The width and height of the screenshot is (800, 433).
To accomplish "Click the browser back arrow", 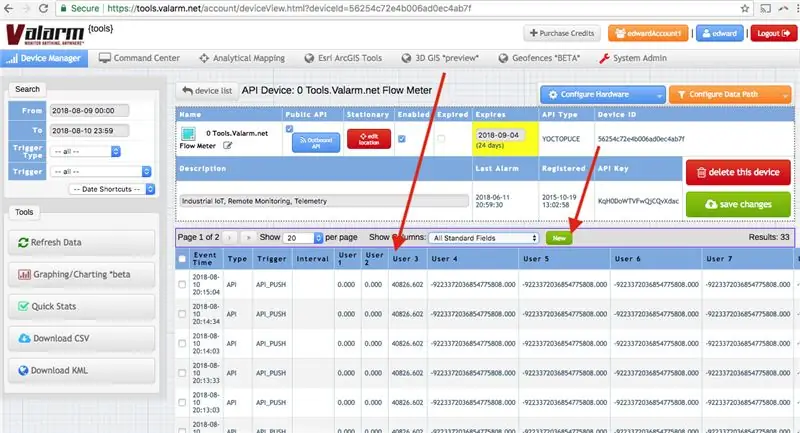I will point(9,8).
